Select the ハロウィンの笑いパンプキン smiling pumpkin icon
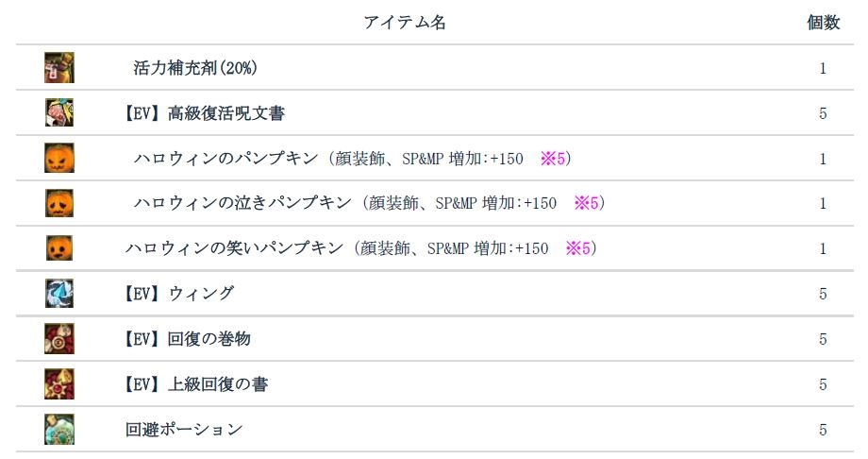Viewport: 868px width, 459px height. pyautogui.click(x=58, y=248)
